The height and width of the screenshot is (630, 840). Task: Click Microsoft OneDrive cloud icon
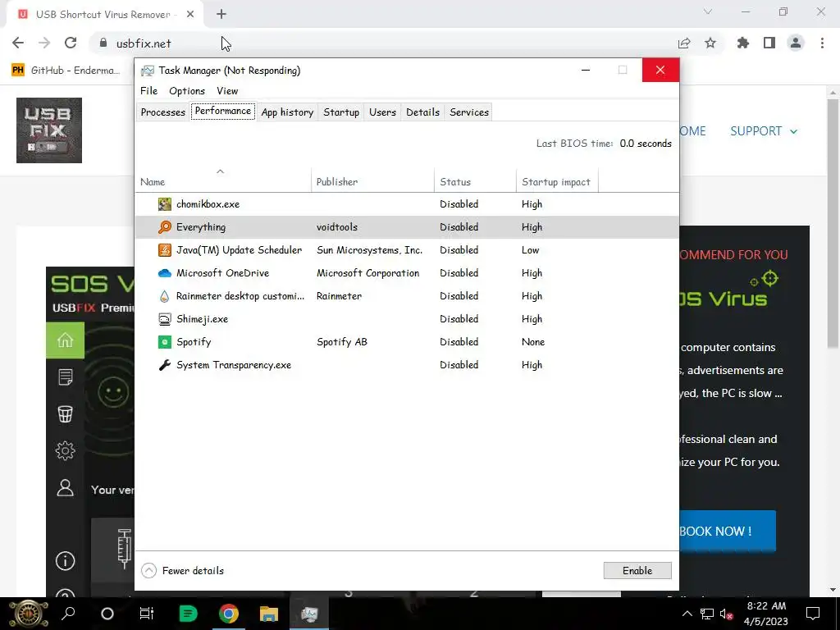(164, 273)
